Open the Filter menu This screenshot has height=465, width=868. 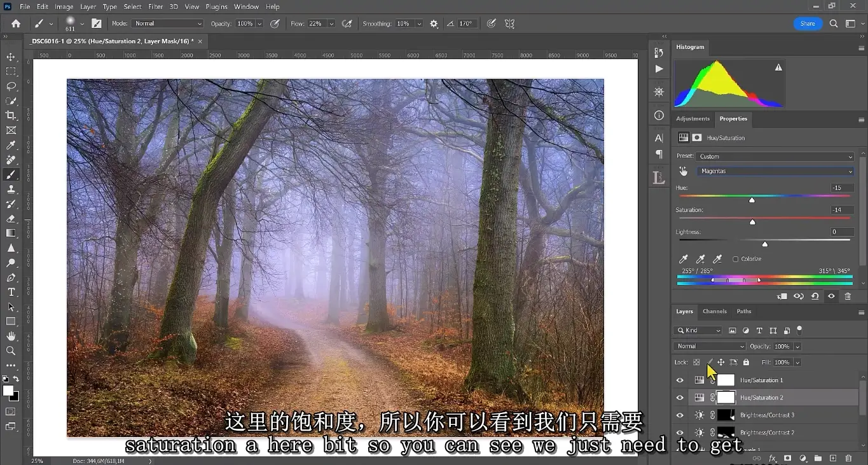pos(155,6)
